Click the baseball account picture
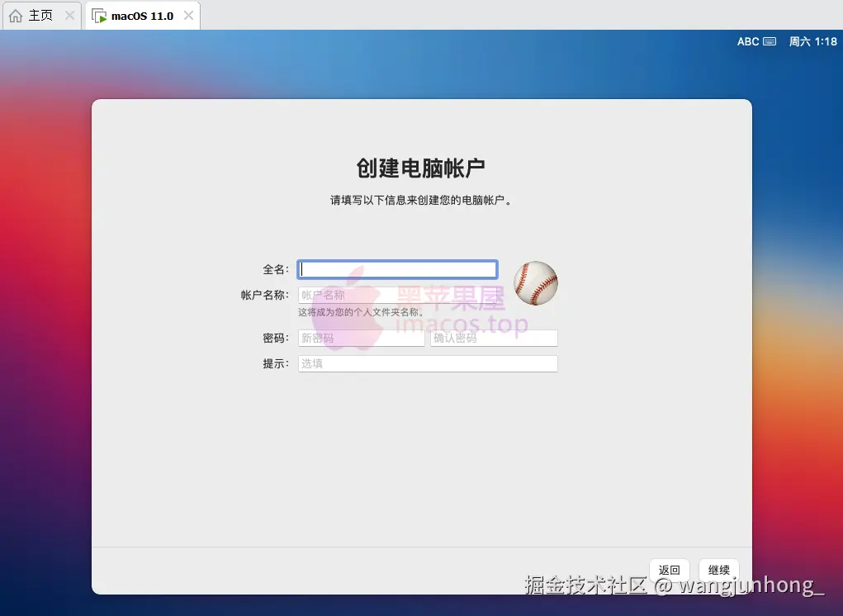 pos(535,283)
